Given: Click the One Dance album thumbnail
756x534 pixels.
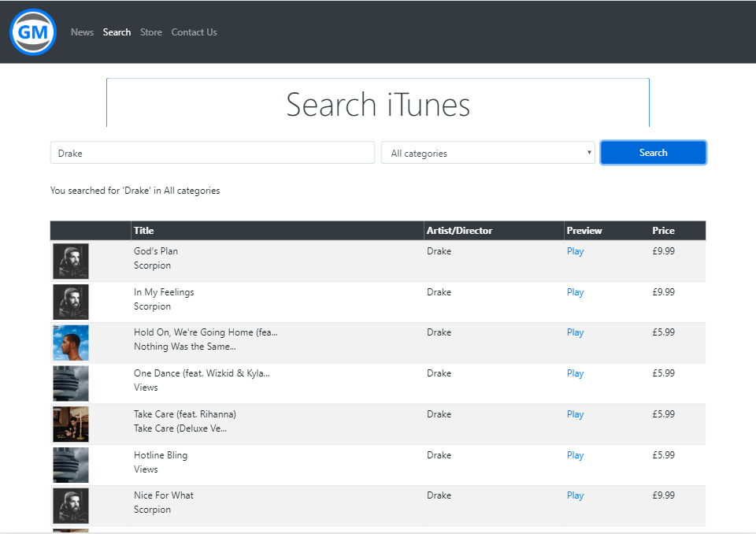Looking at the screenshot, I should point(71,384).
